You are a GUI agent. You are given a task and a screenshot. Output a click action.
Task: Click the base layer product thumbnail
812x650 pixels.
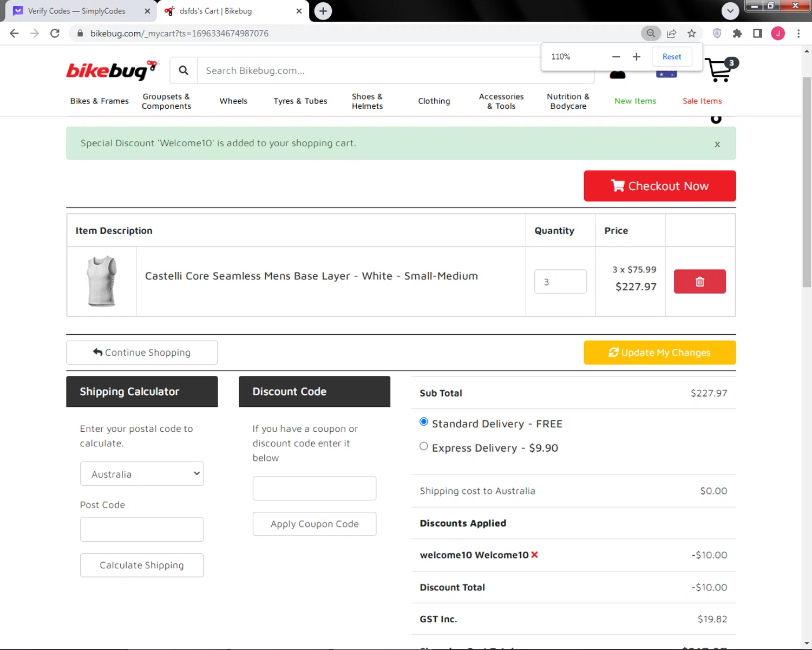tap(102, 282)
